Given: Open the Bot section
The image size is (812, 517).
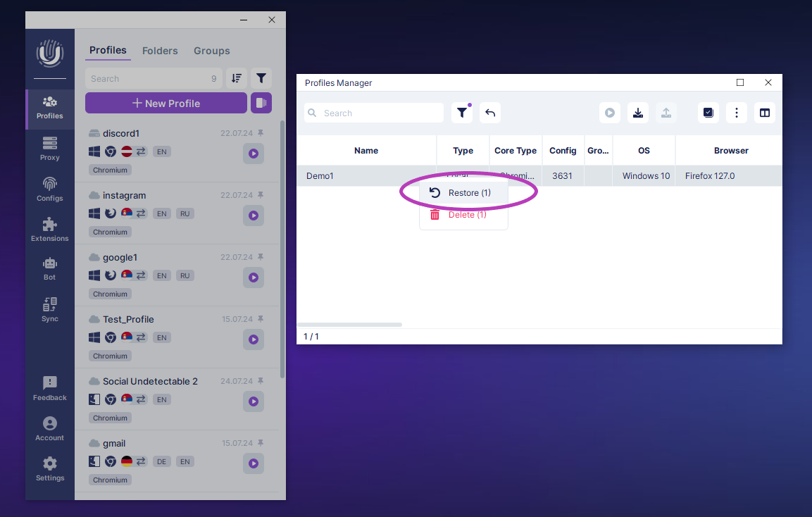Looking at the screenshot, I should tap(49, 268).
